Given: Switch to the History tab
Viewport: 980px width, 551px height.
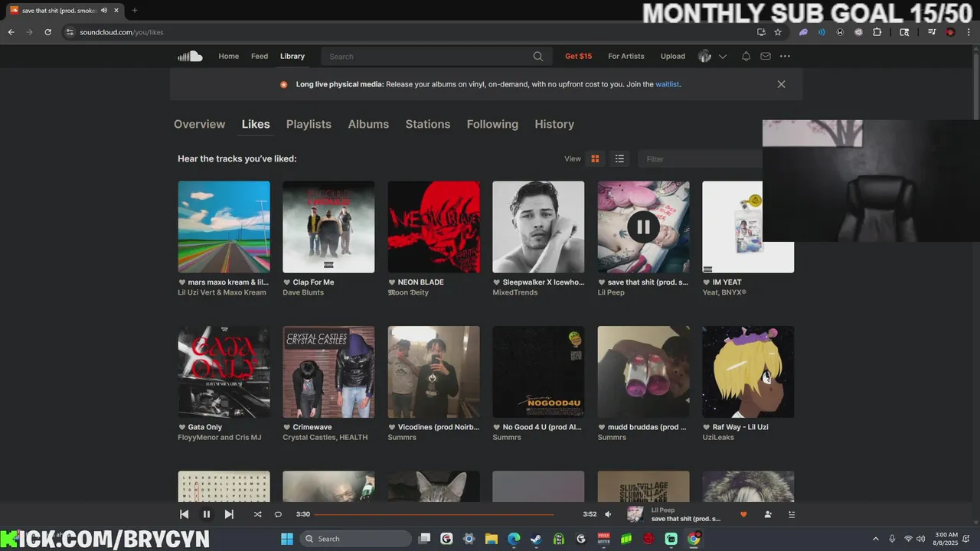Looking at the screenshot, I should coord(554,124).
